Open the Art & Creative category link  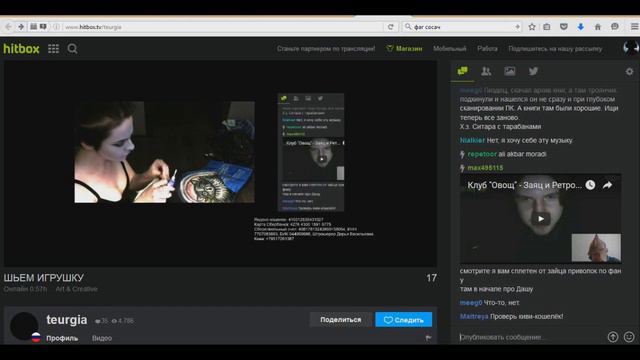[77, 289]
